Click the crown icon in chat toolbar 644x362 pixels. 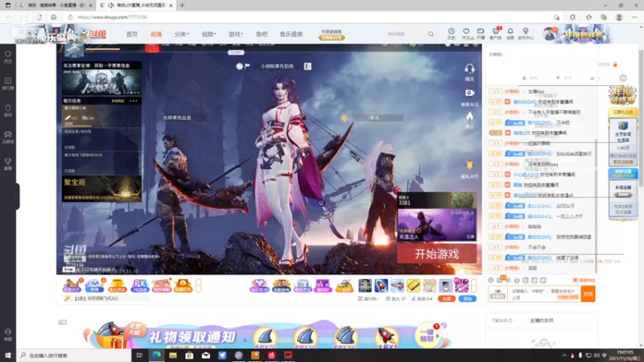pos(517,280)
